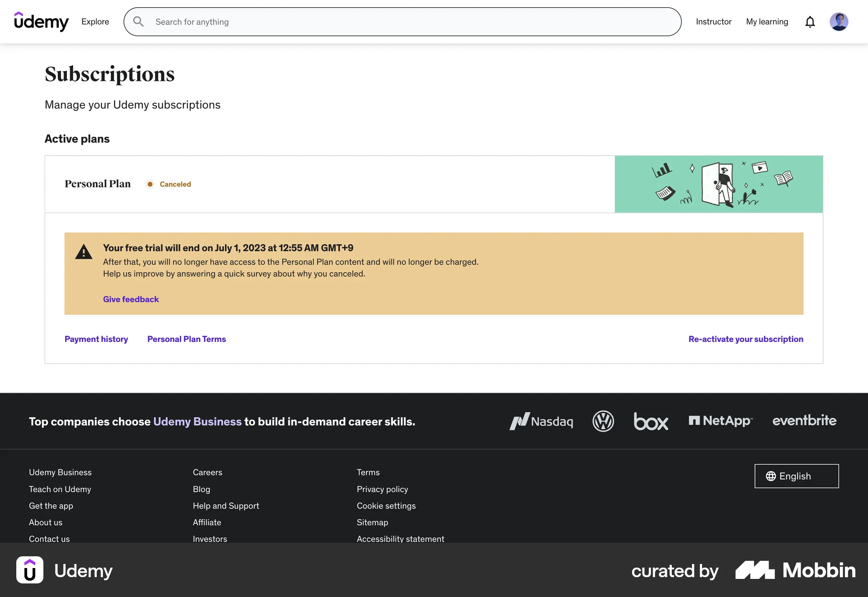Click the globe icon next to English
Viewport: 868px width, 597px height.
pos(772,476)
